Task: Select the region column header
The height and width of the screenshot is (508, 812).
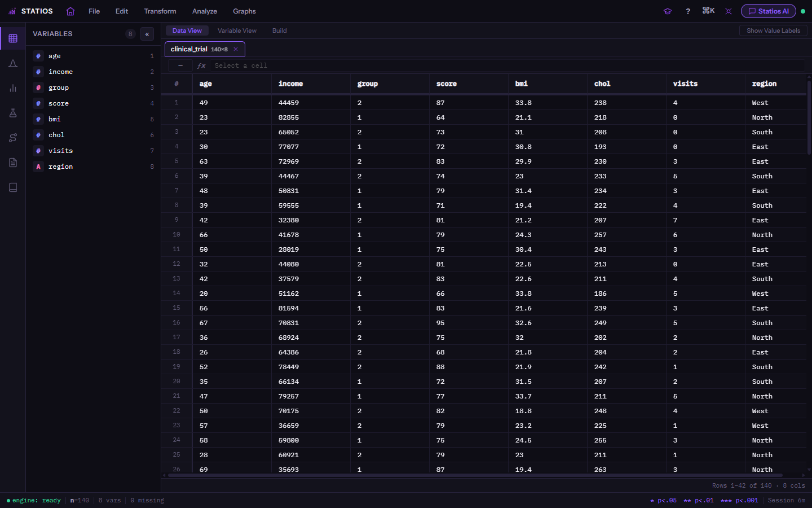Action: click(776, 84)
